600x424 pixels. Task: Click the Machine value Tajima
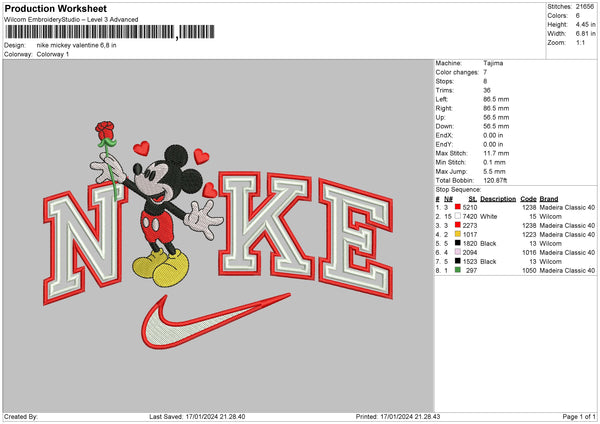pos(493,63)
